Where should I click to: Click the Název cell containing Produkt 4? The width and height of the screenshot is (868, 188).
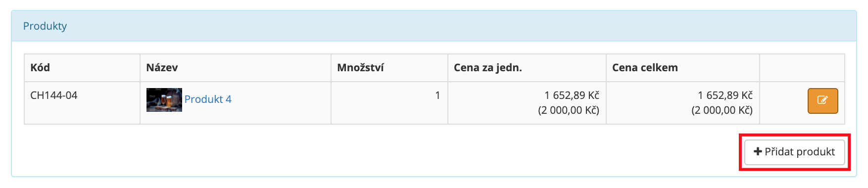tap(236, 103)
